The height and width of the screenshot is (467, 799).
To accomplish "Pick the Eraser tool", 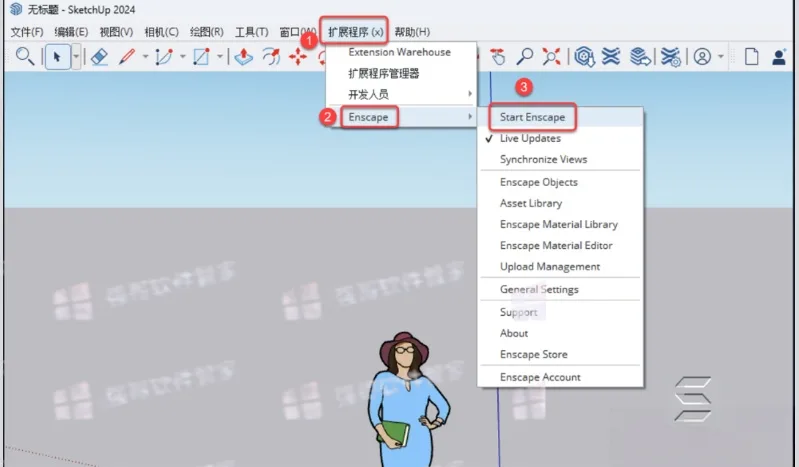I will click(99, 57).
